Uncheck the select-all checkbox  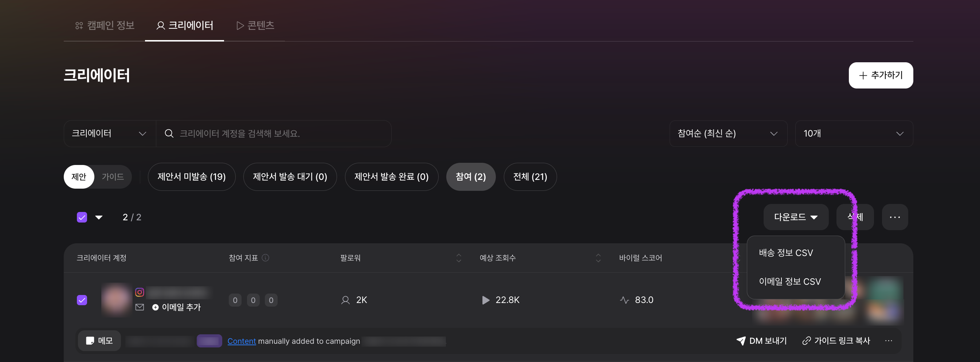pos(82,217)
